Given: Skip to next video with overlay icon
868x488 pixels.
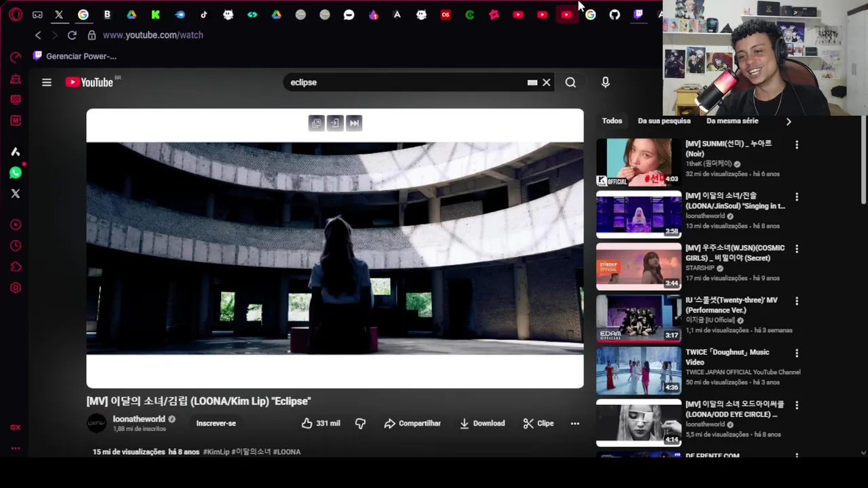Looking at the screenshot, I should [354, 123].
